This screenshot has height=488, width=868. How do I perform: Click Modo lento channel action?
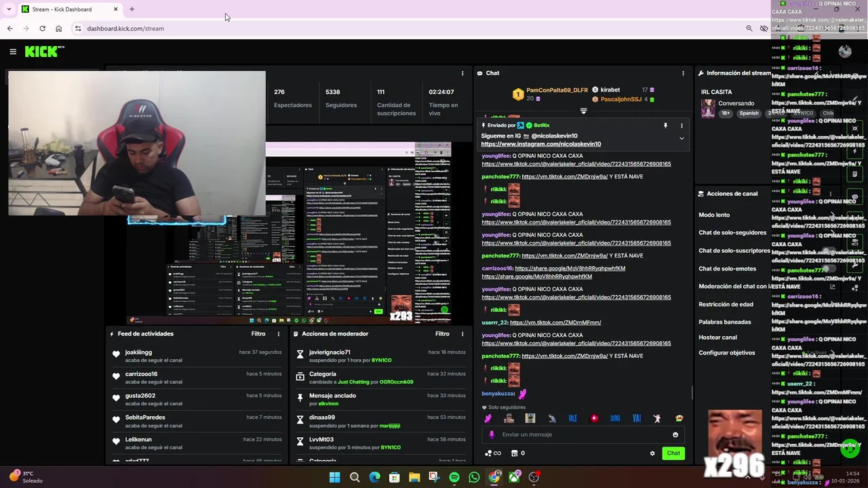(x=714, y=215)
